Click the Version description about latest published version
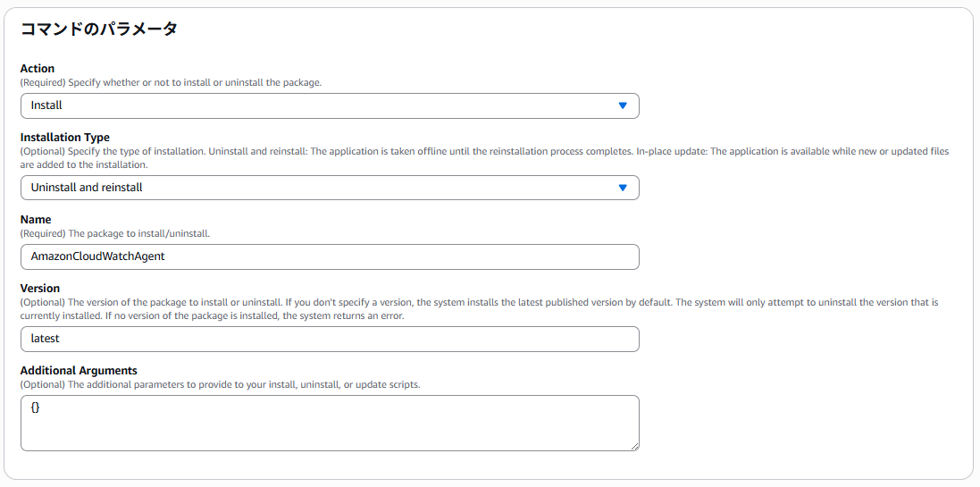This screenshot has height=487, width=980. coord(480,309)
